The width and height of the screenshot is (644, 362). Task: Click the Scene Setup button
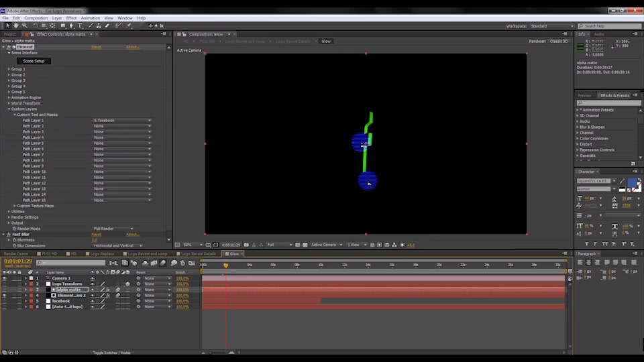point(34,61)
